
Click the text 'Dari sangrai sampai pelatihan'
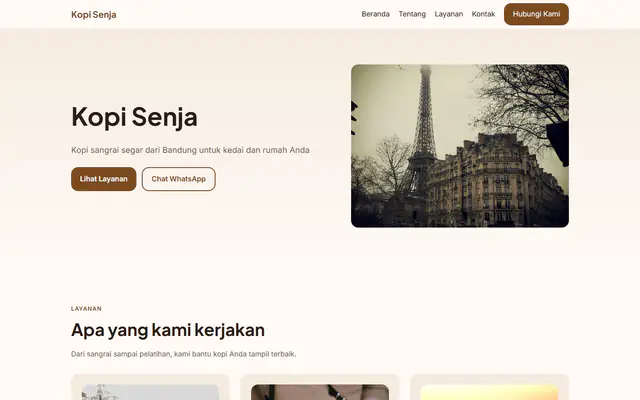121,354
